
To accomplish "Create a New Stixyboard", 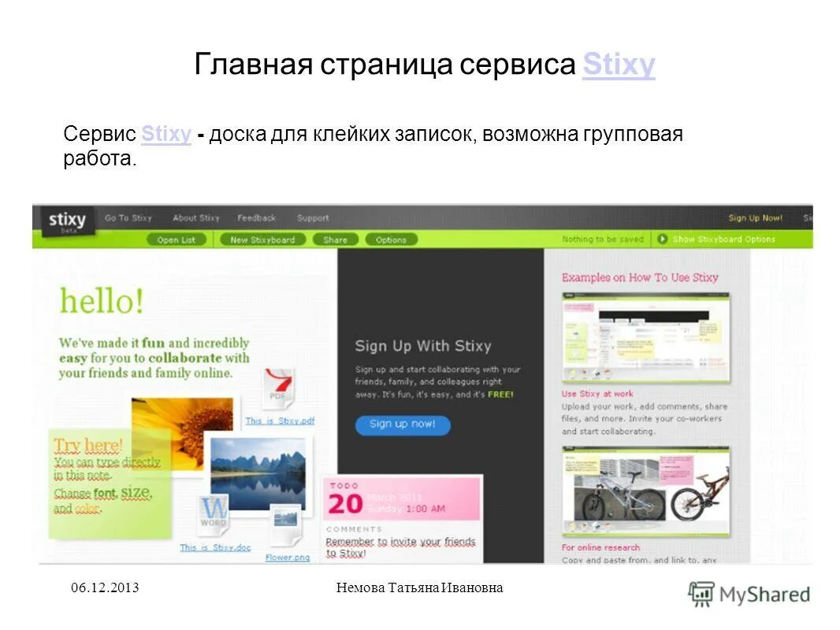I will tap(262, 240).
